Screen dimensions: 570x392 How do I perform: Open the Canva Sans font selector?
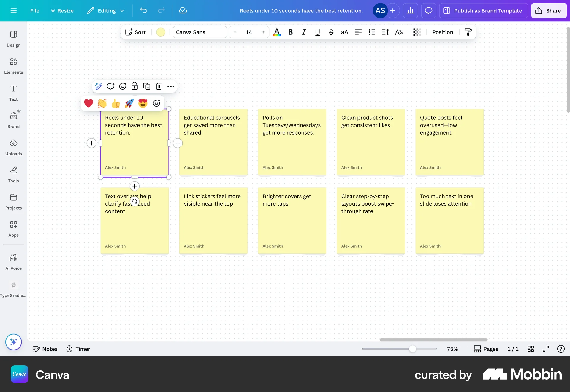point(200,32)
